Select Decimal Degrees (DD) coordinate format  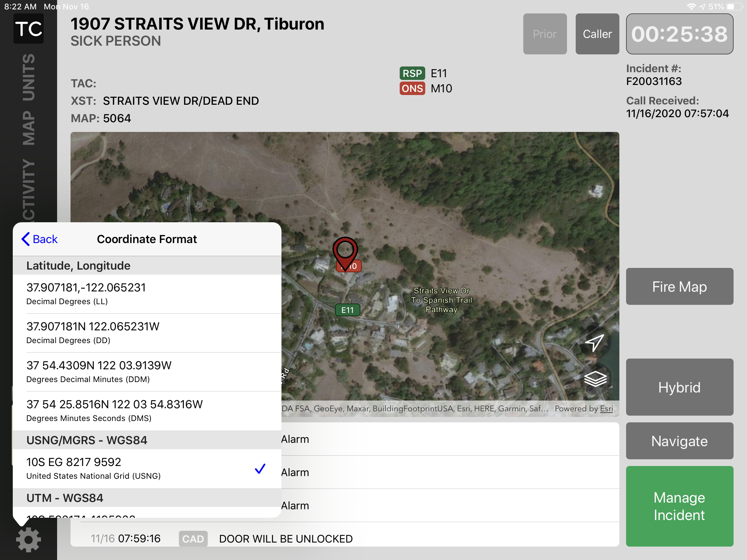pos(147,332)
